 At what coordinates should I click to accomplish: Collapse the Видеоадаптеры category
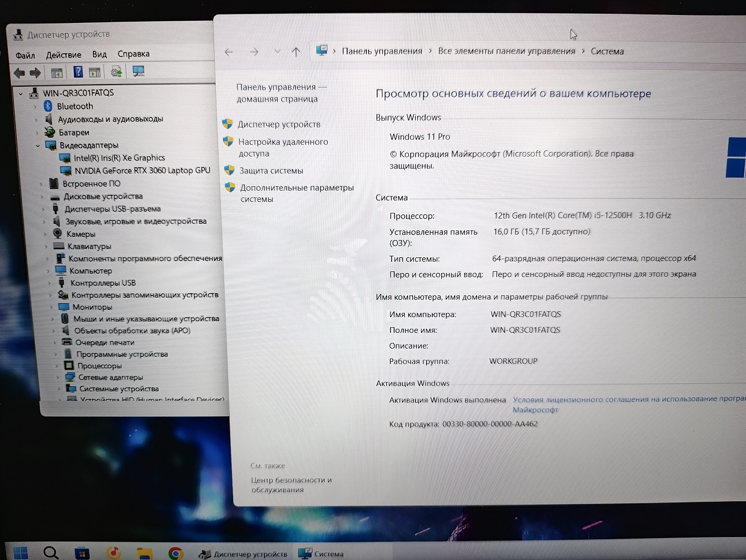pyautogui.click(x=38, y=145)
